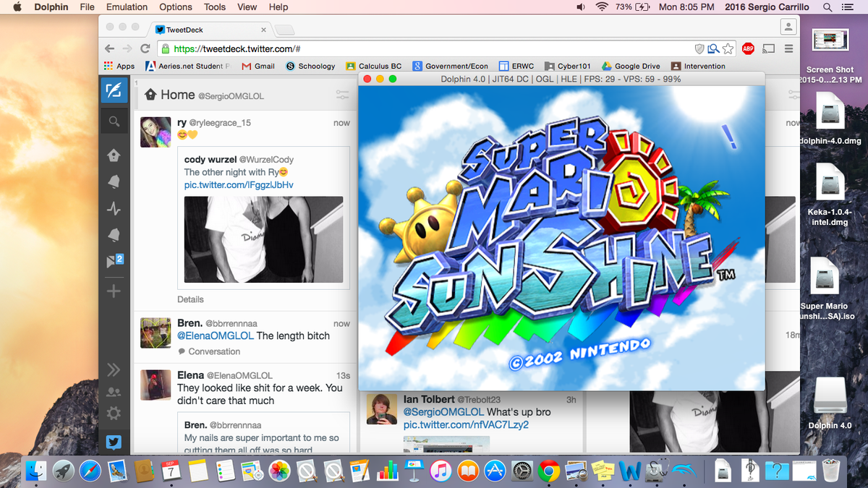The width and height of the screenshot is (868, 488).
Task: Open Calculus BC bookmark
Action: coord(373,66)
